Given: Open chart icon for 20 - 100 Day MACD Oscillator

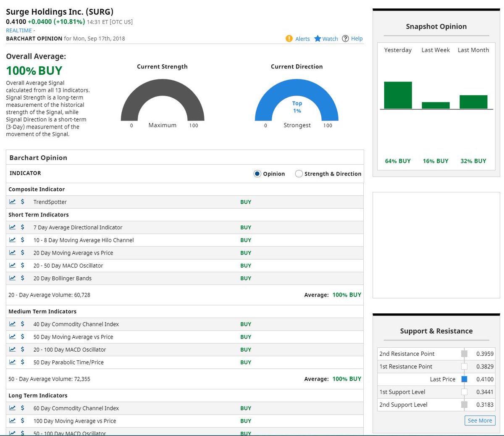Looking at the screenshot, I should (x=13, y=349).
